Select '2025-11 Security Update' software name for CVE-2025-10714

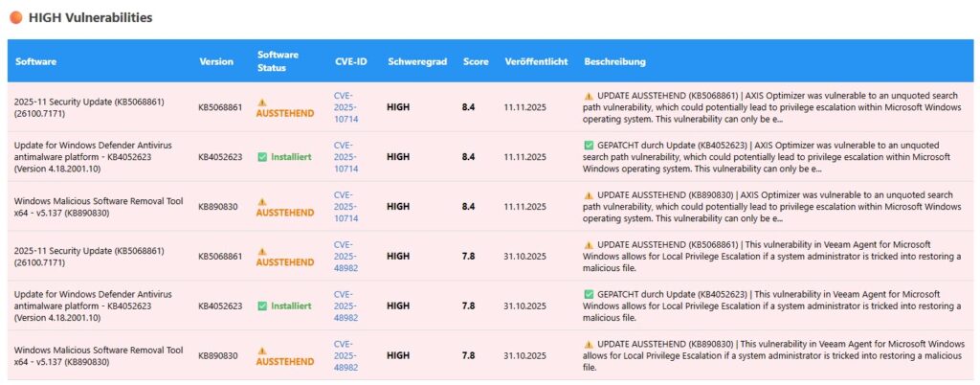point(89,107)
